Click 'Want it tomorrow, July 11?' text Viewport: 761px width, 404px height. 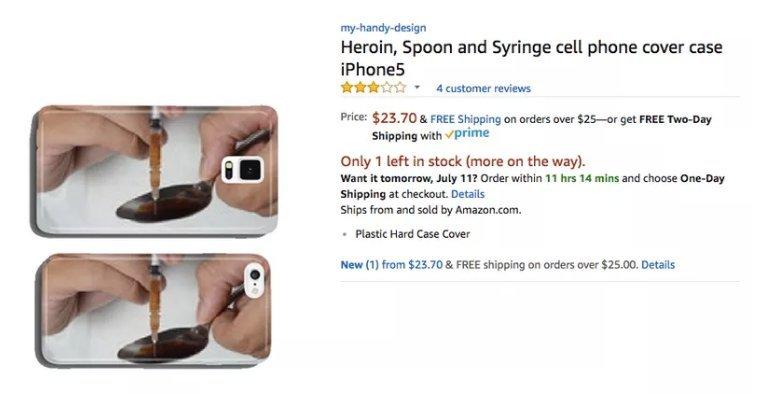coord(405,178)
